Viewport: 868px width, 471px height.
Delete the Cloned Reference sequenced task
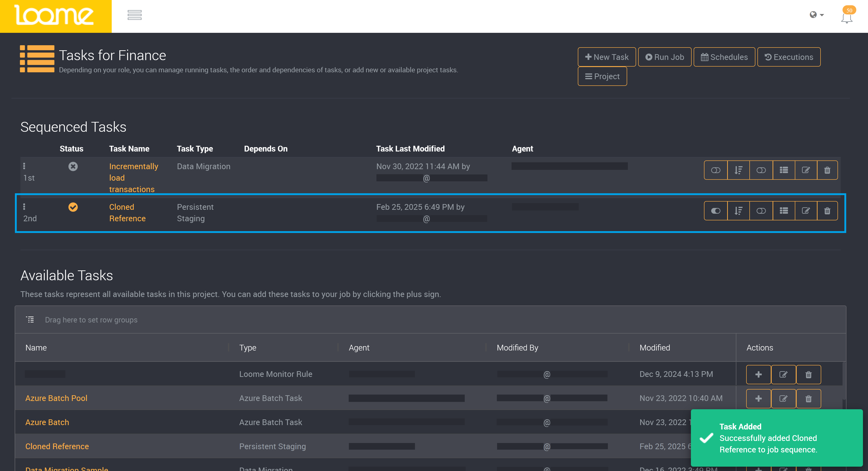tap(827, 211)
